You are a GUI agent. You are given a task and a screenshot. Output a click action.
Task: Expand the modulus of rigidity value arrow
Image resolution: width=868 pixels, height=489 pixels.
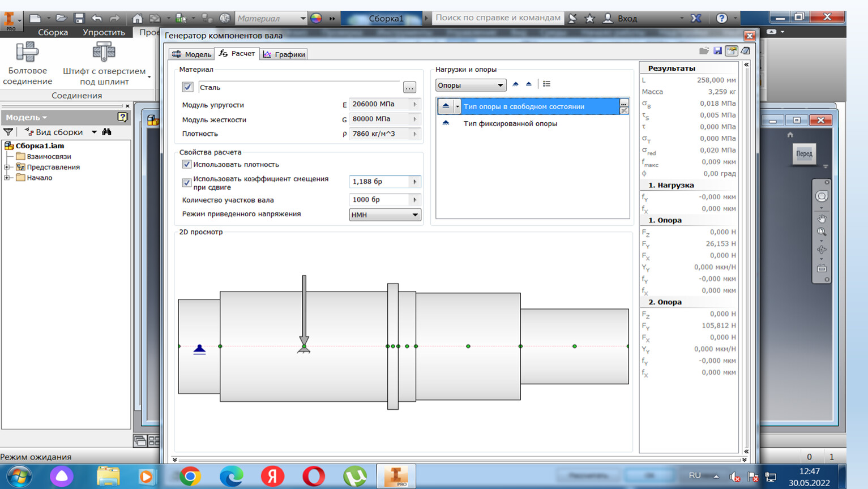(415, 119)
